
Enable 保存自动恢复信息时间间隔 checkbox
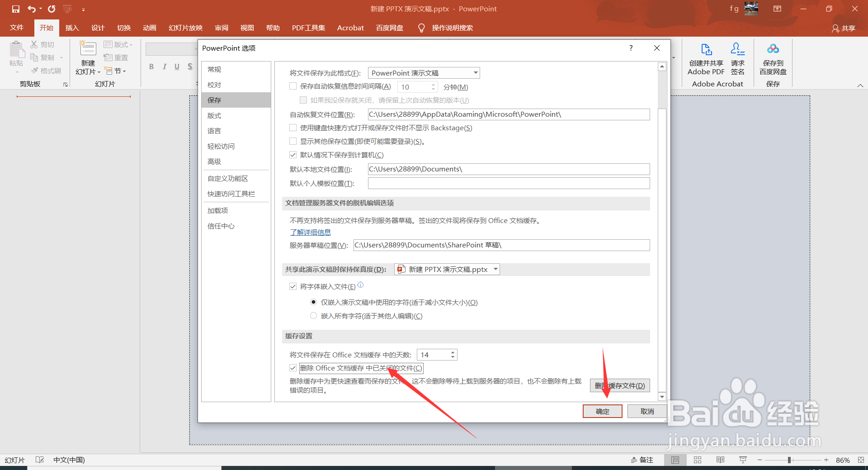tap(293, 86)
